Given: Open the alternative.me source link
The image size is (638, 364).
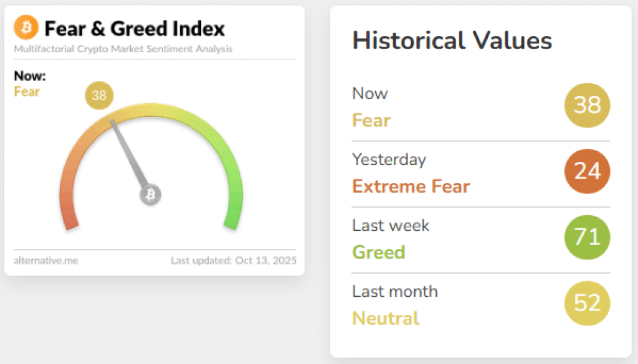Looking at the screenshot, I should [x=46, y=260].
